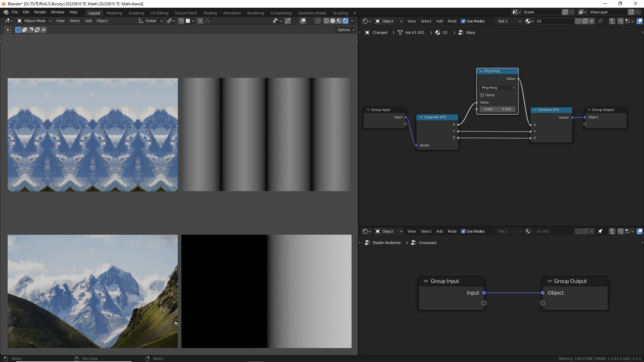Viewport: 644px width, 362px height.
Task: Go to parent node tree in lower editor
Action: (612, 231)
